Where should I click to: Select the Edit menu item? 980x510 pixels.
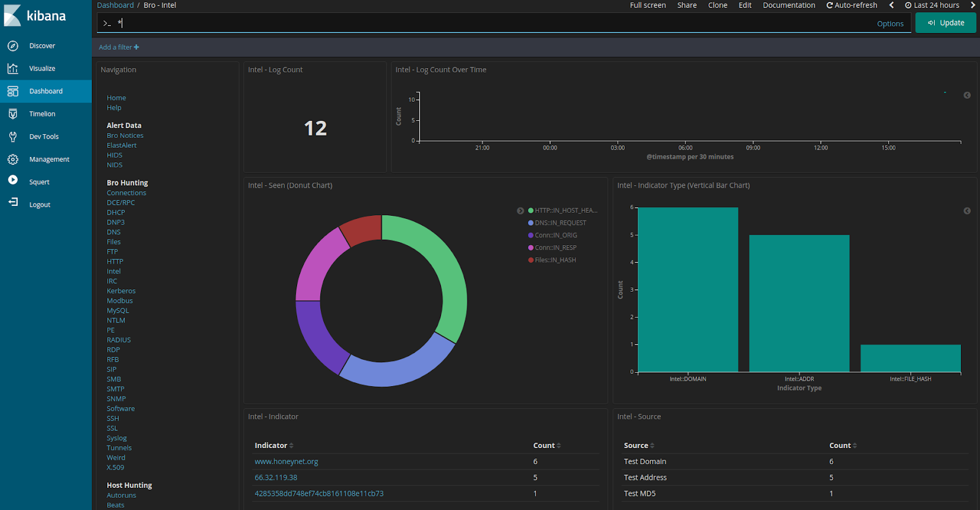[745, 5]
